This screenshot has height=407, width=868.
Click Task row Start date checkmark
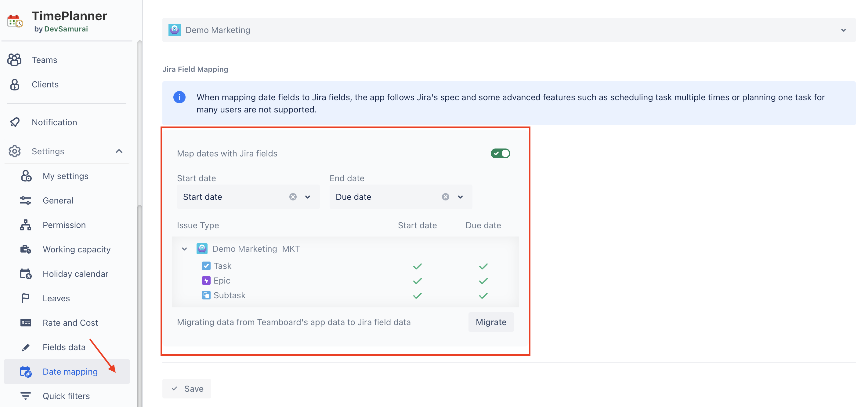(x=417, y=266)
